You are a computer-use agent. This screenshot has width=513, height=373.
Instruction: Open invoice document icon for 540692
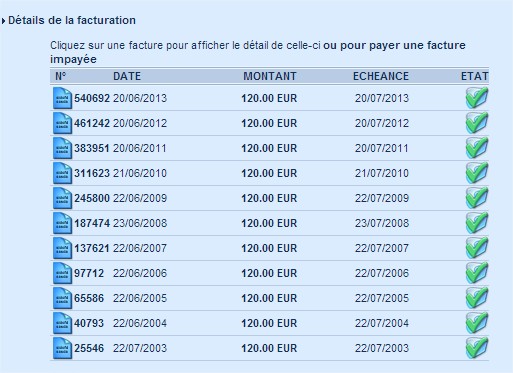point(62,98)
